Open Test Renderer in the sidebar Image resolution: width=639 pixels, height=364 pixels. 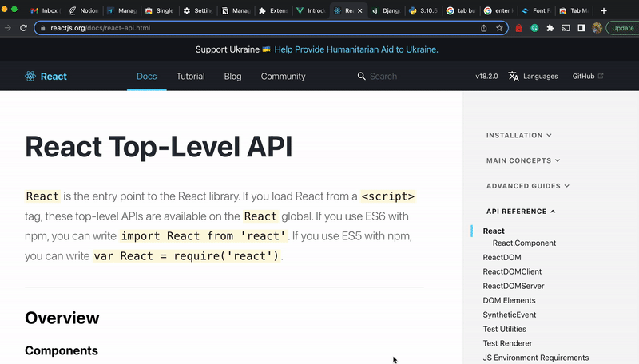[507, 343]
